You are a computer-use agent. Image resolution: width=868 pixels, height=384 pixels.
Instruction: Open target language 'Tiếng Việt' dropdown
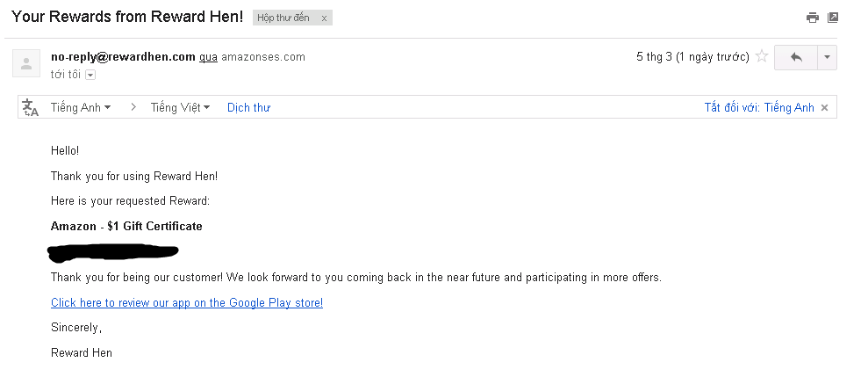[x=180, y=107]
